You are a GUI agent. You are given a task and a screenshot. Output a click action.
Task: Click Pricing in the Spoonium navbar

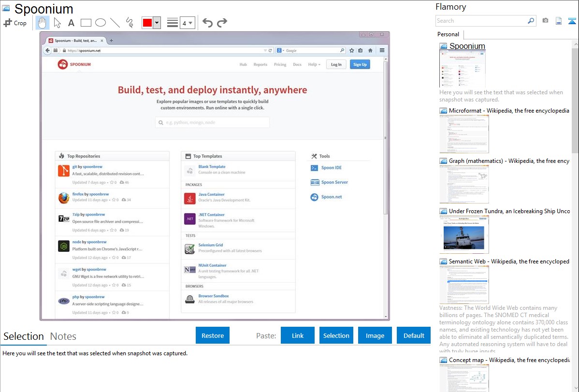click(x=280, y=64)
